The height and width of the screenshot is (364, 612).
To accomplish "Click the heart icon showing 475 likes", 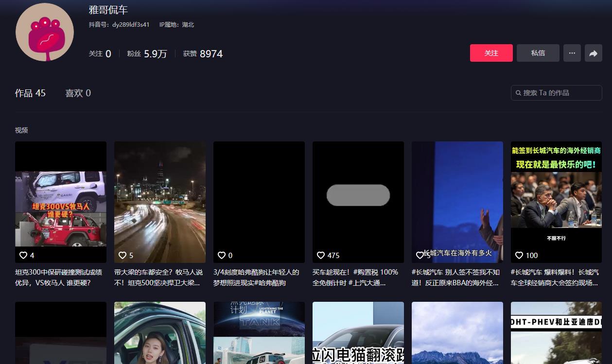I will pos(321,255).
